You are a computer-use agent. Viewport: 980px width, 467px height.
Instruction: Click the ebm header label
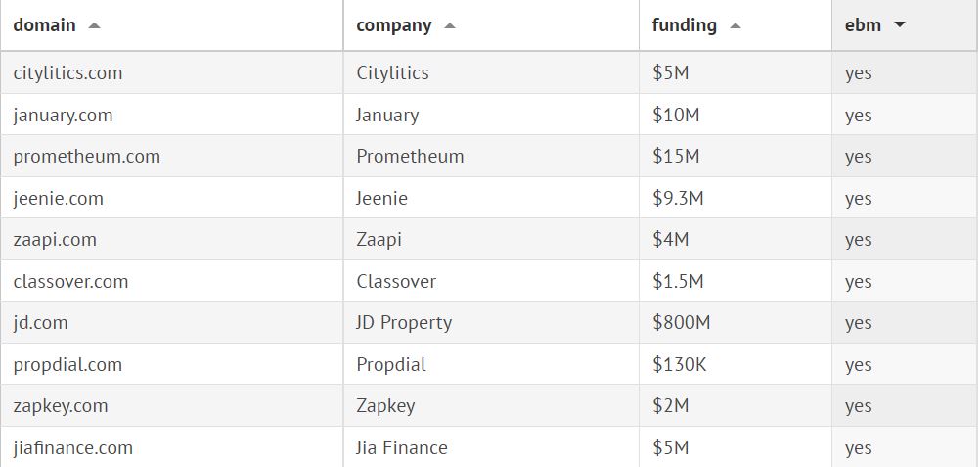[863, 25]
